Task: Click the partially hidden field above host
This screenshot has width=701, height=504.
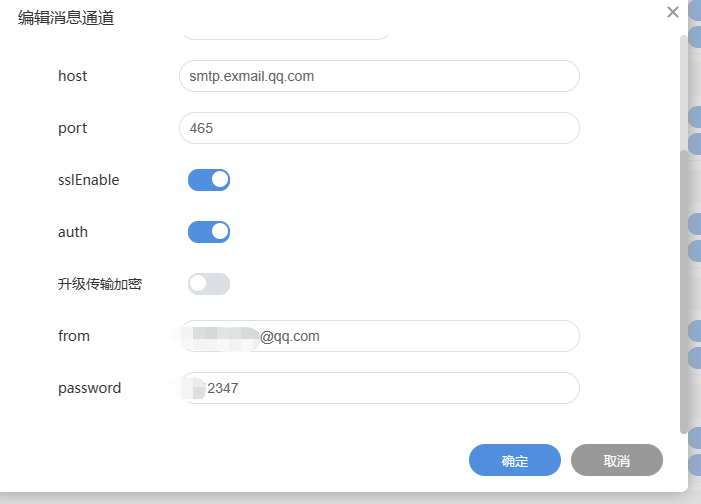Action: point(285,36)
